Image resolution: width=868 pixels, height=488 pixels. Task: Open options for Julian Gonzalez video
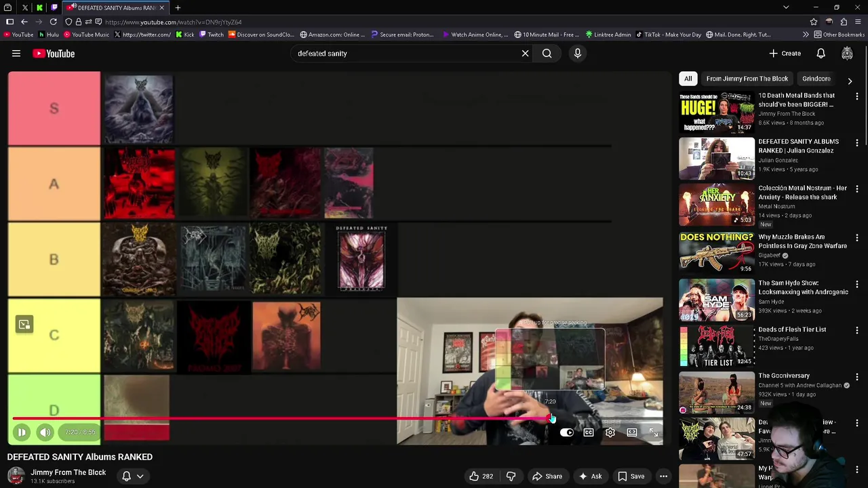856,143
